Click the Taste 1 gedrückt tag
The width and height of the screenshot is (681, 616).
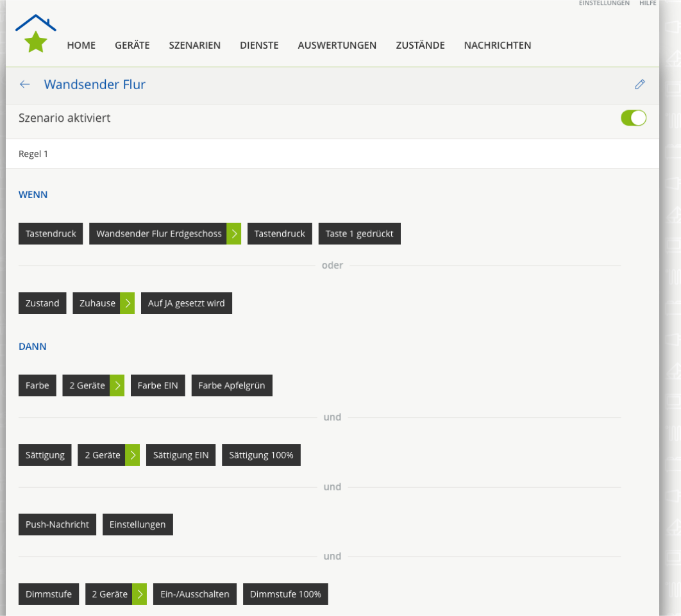(x=359, y=234)
